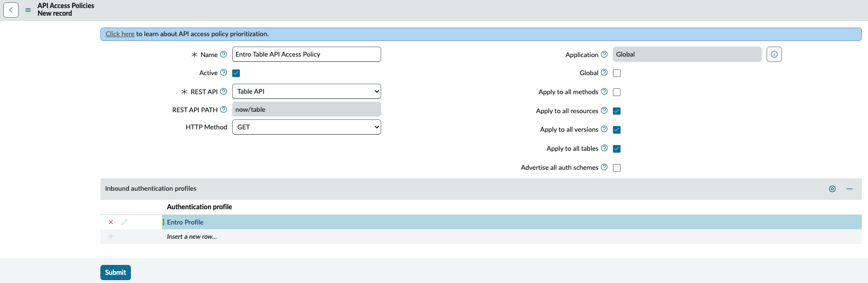Open the form context hamburger menu
This screenshot has height=283, width=868.
point(28,10)
